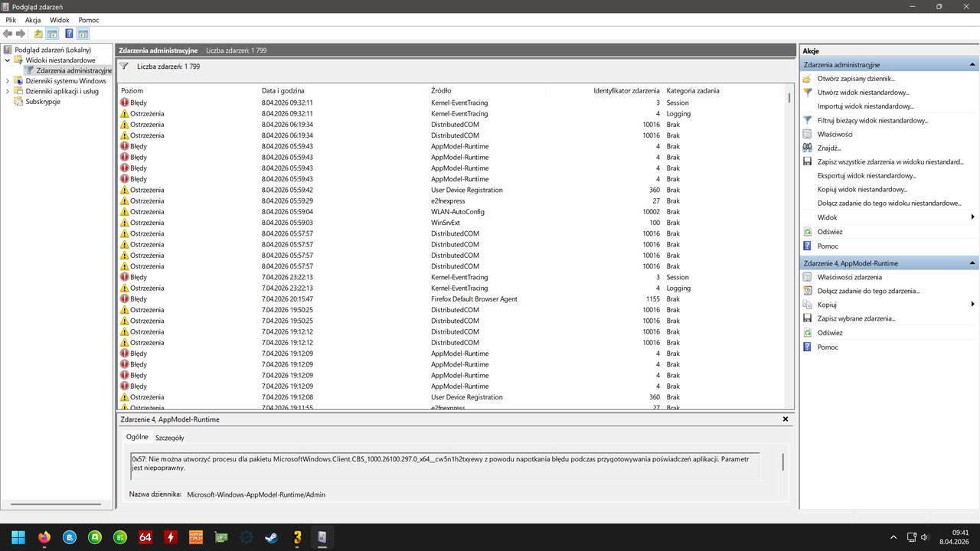Open the Widok submenu in the actions pane
Screen dimensions: 980x551
point(888,217)
